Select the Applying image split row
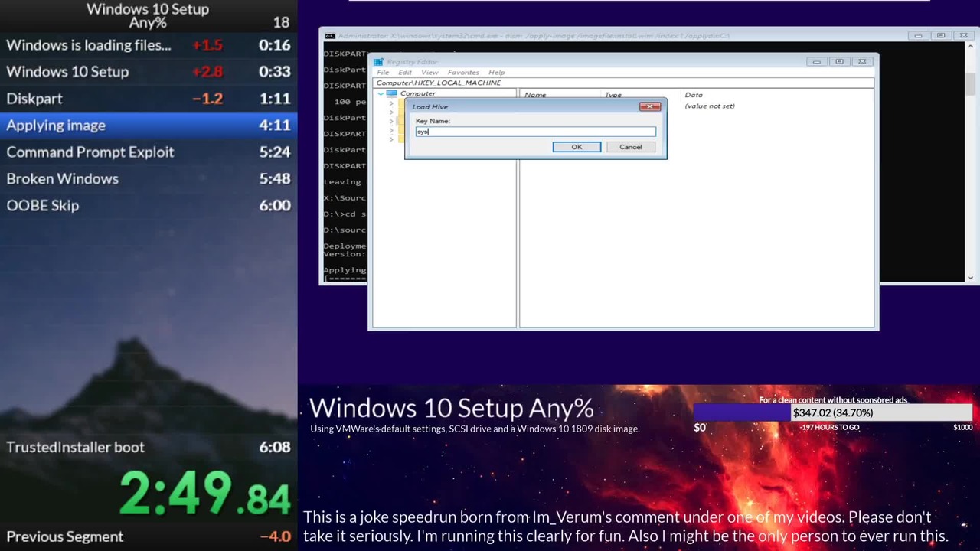The width and height of the screenshot is (980, 551). pyautogui.click(x=149, y=126)
